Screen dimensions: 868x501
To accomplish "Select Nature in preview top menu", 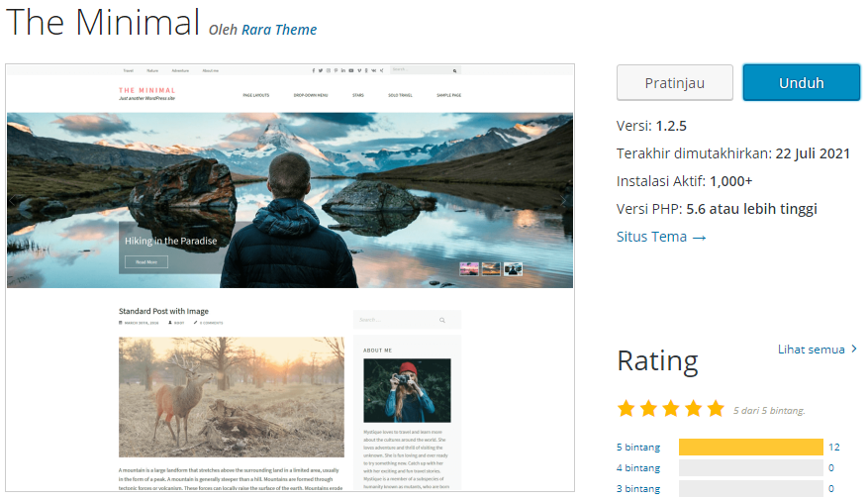I will (152, 71).
